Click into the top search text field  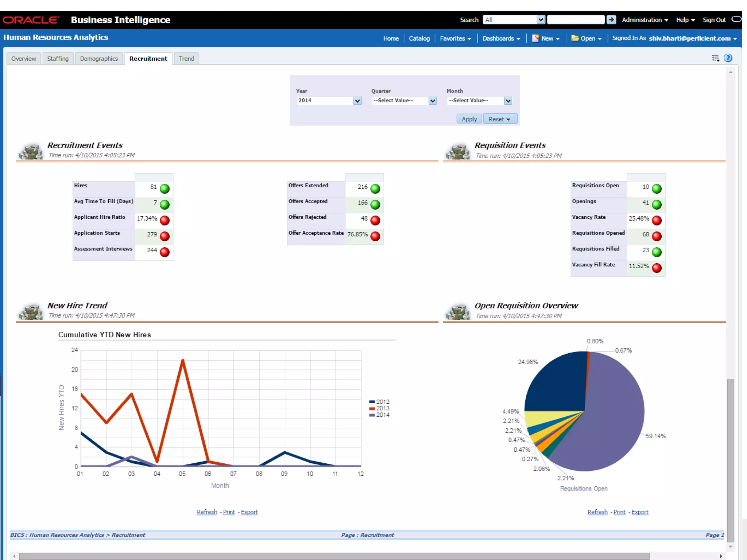[x=576, y=20]
